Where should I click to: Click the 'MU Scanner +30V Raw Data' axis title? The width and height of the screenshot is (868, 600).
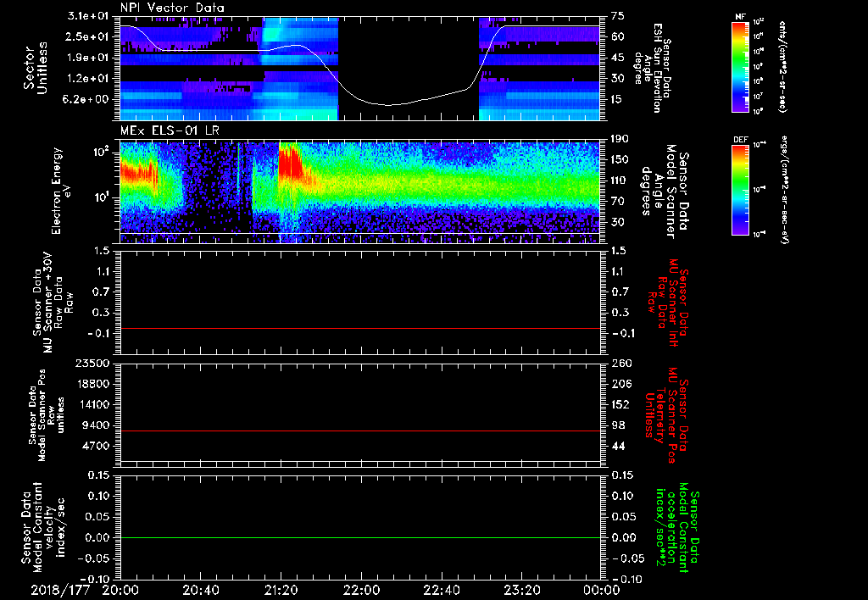click(x=53, y=303)
